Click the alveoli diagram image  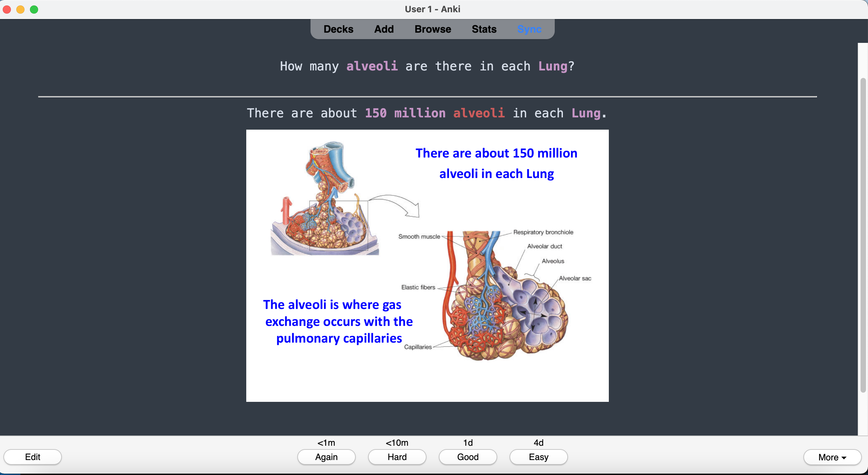tap(427, 265)
